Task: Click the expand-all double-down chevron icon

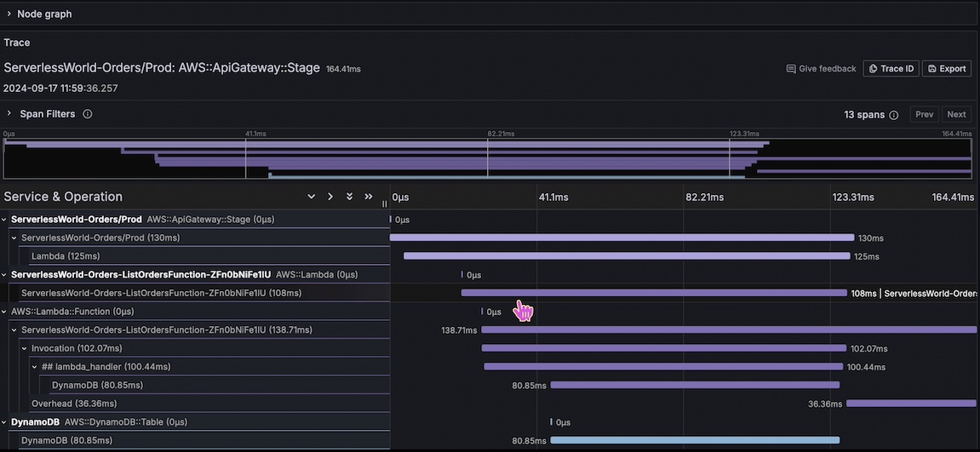Action: point(349,197)
